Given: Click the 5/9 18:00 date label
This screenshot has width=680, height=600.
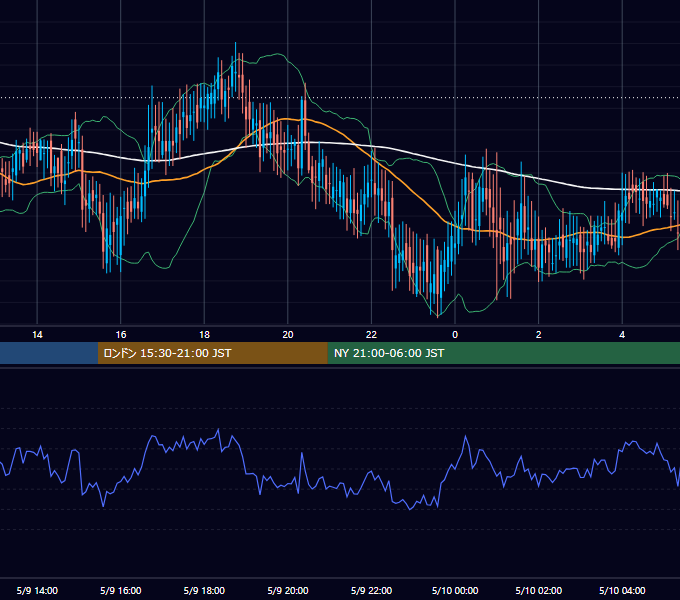Looking at the screenshot, I should click(204, 590).
